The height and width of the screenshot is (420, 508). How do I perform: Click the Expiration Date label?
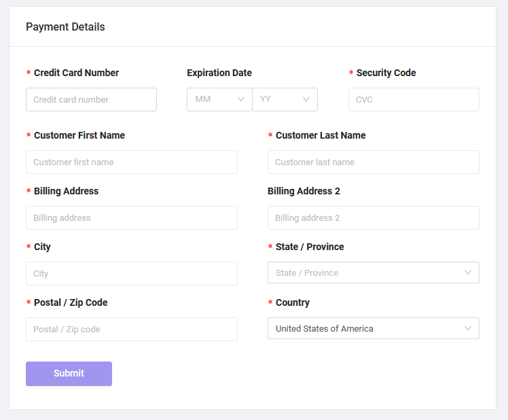pyautogui.click(x=219, y=73)
